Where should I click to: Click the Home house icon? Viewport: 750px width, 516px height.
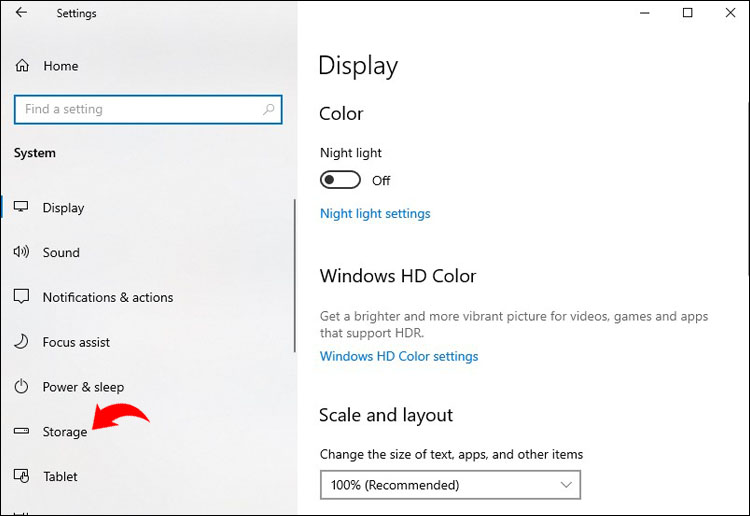click(x=22, y=66)
